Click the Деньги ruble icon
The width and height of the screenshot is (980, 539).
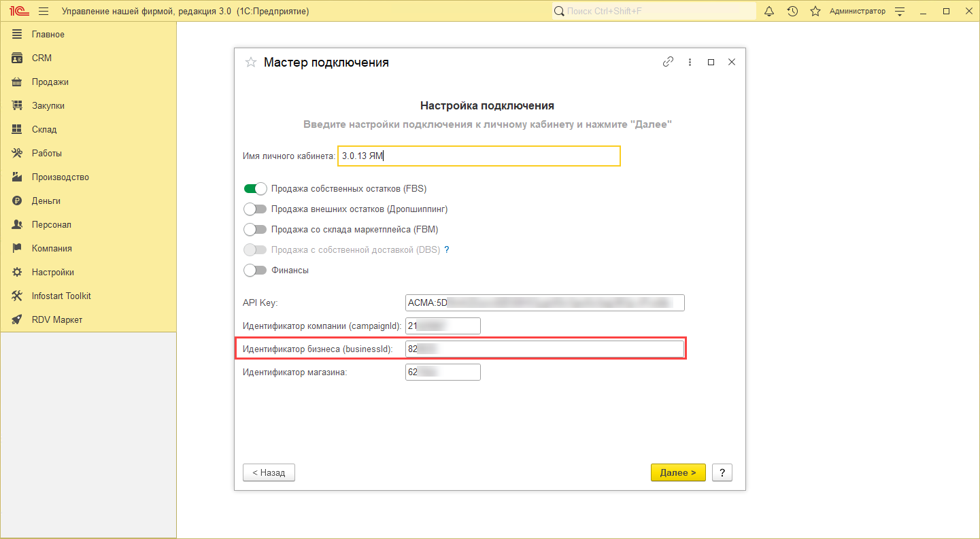18,201
